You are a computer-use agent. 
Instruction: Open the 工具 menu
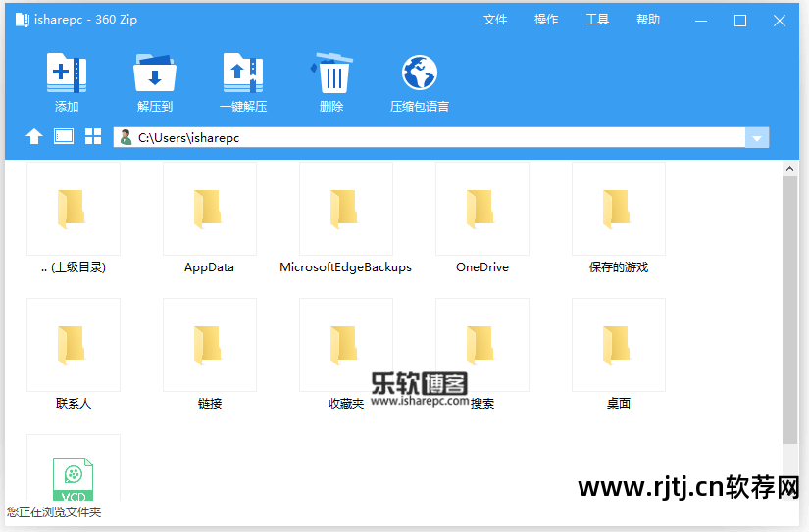[597, 20]
